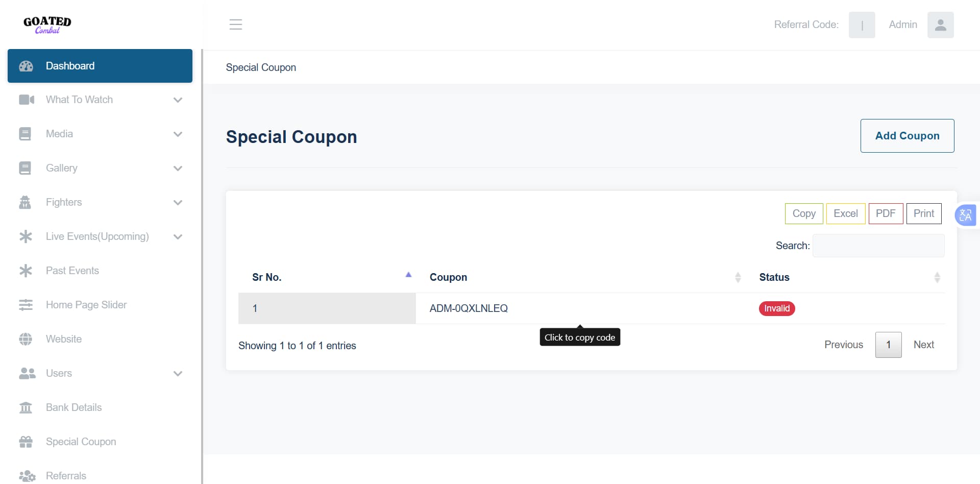Export table using Excel button
Viewport: 980px width, 484px height.
(x=845, y=213)
